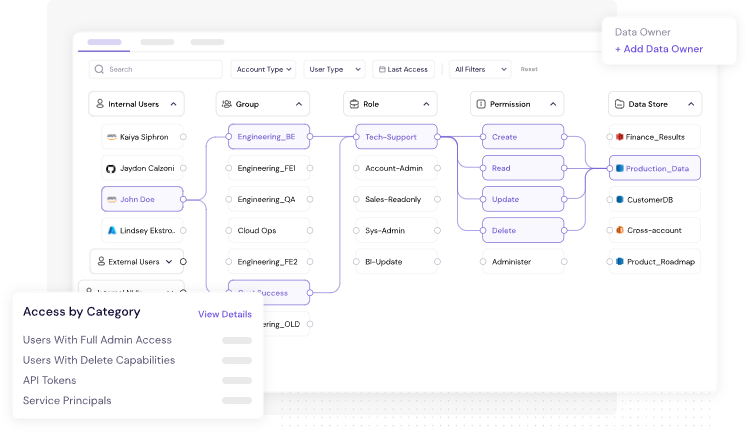
Task: Click the Product_Roadmap store icon
Action: coord(620,261)
